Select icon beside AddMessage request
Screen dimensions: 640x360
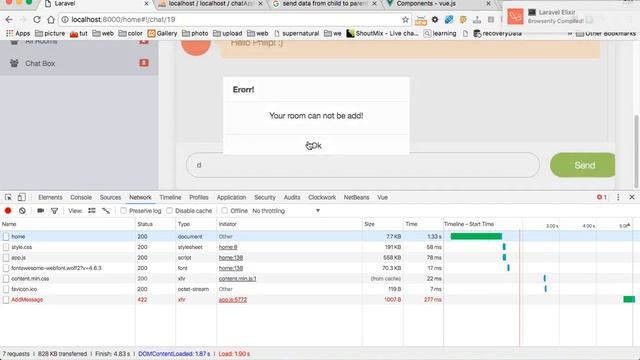6,300
